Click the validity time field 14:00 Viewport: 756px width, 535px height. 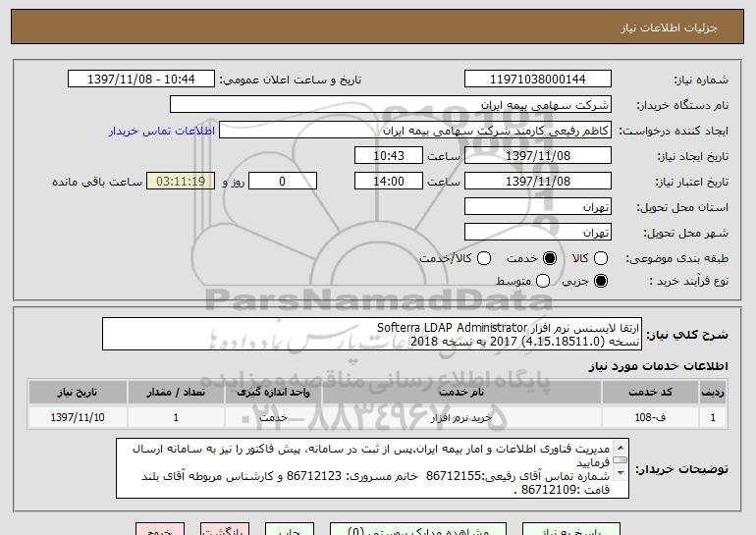[x=389, y=182]
